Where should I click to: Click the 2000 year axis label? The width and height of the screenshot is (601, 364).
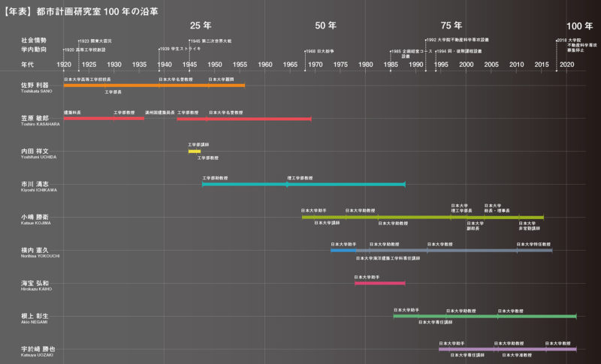(x=466, y=65)
